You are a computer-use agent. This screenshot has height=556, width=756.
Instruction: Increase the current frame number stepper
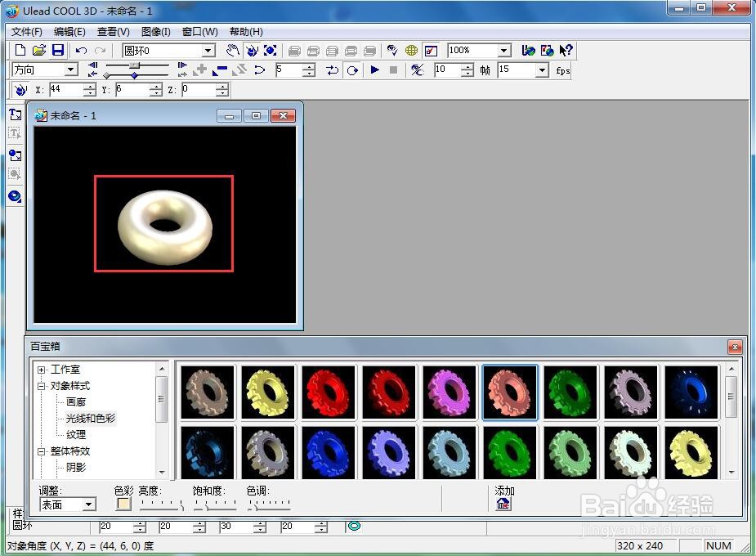(x=309, y=67)
